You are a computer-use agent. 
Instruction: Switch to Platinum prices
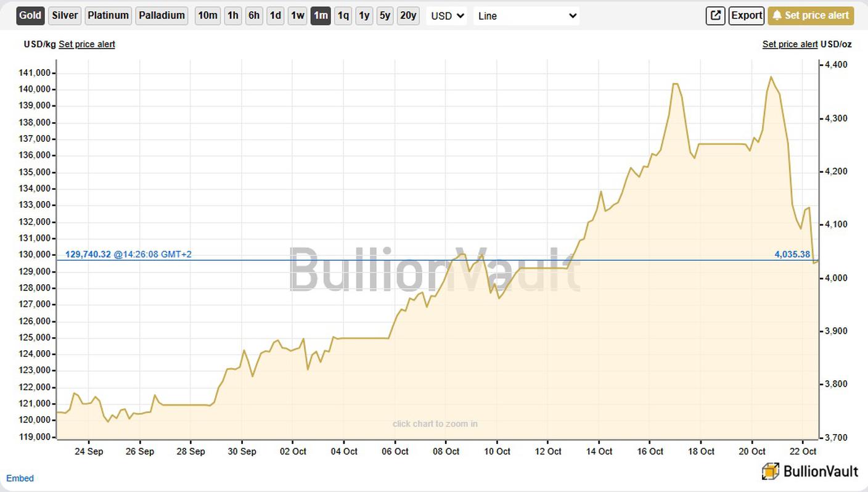108,15
